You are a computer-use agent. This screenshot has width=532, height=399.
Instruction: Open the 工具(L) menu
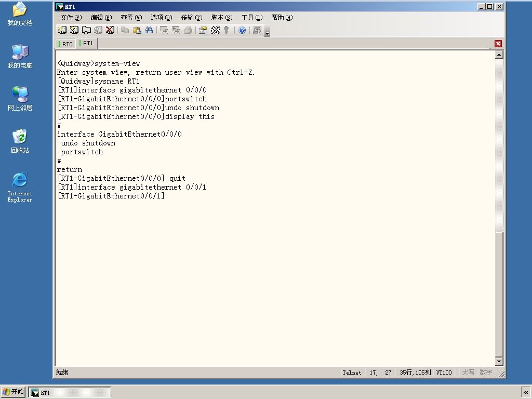point(252,18)
